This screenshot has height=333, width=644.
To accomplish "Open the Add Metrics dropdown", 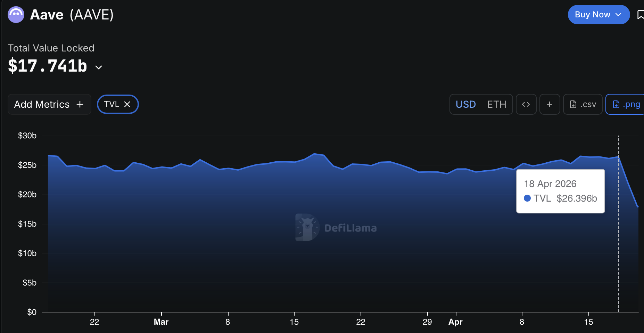I will [x=49, y=104].
